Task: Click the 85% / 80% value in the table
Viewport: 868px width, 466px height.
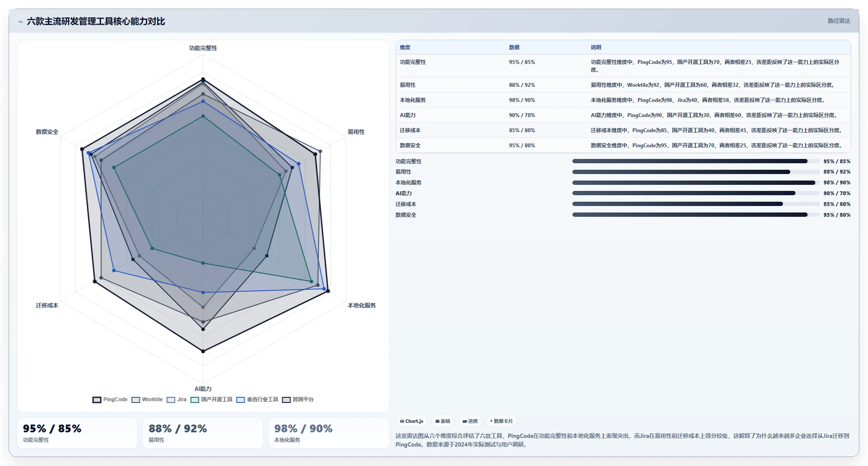Action: 522,130
